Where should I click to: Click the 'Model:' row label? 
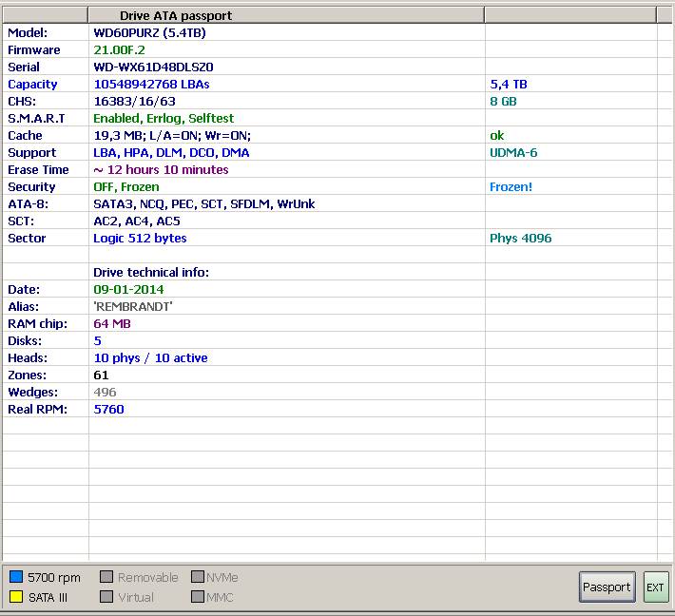click(28, 32)
